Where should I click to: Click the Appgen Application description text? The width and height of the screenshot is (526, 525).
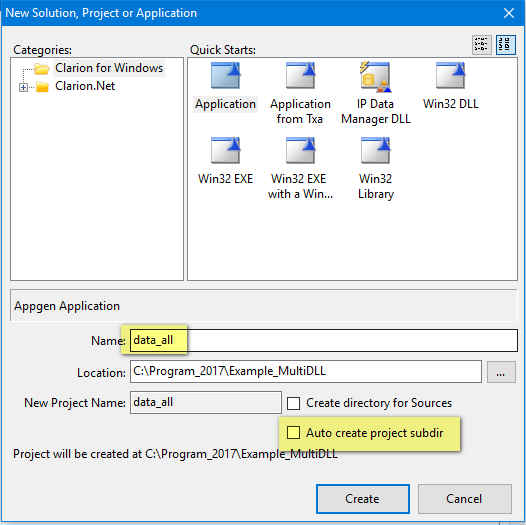point(67,306)
